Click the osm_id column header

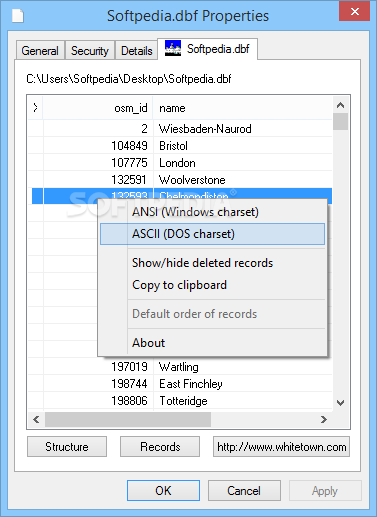click(x=98, y=108)
